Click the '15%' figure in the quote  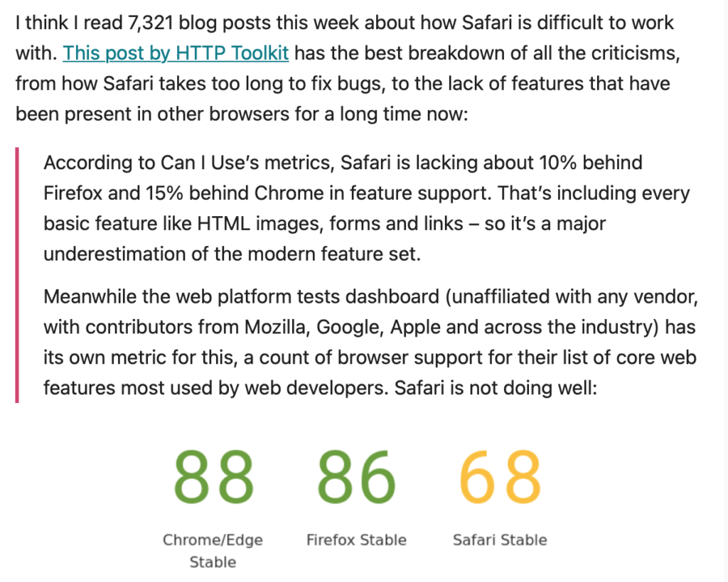[164, 193]
